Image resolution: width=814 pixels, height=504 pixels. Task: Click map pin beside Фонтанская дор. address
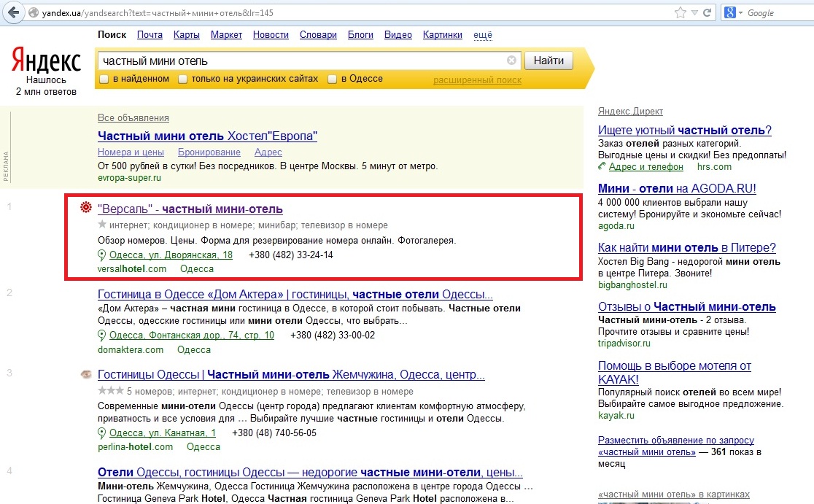[102, 336]
